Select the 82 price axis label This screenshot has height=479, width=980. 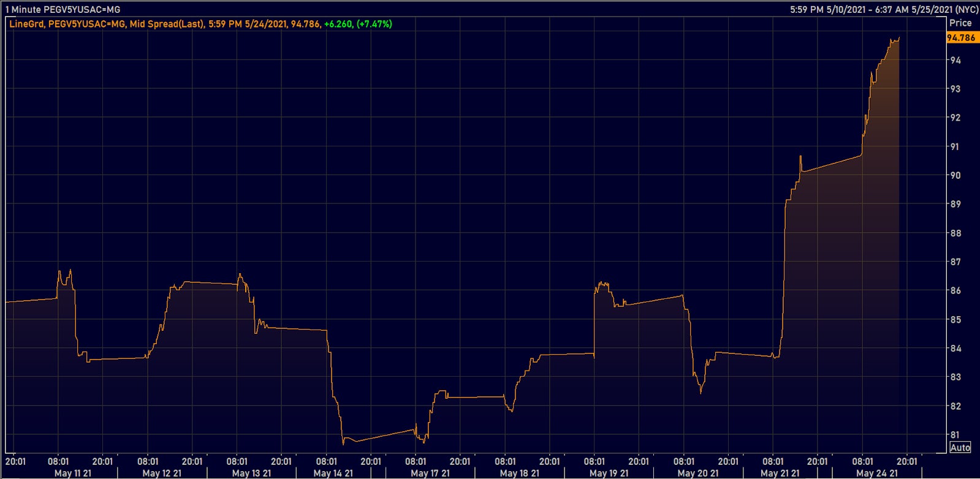click(x=955, y=406)
